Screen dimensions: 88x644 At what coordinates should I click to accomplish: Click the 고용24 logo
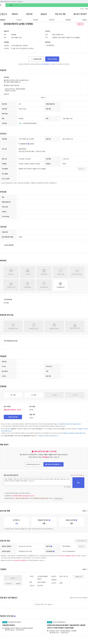[x=3, y=14]
